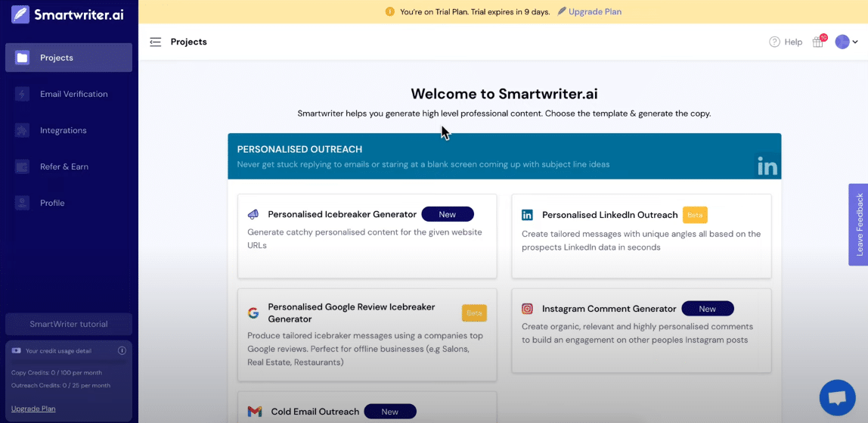The image size is (868, 423).
Task: Open Leave Feedback side tab
Action: (859, 224)
